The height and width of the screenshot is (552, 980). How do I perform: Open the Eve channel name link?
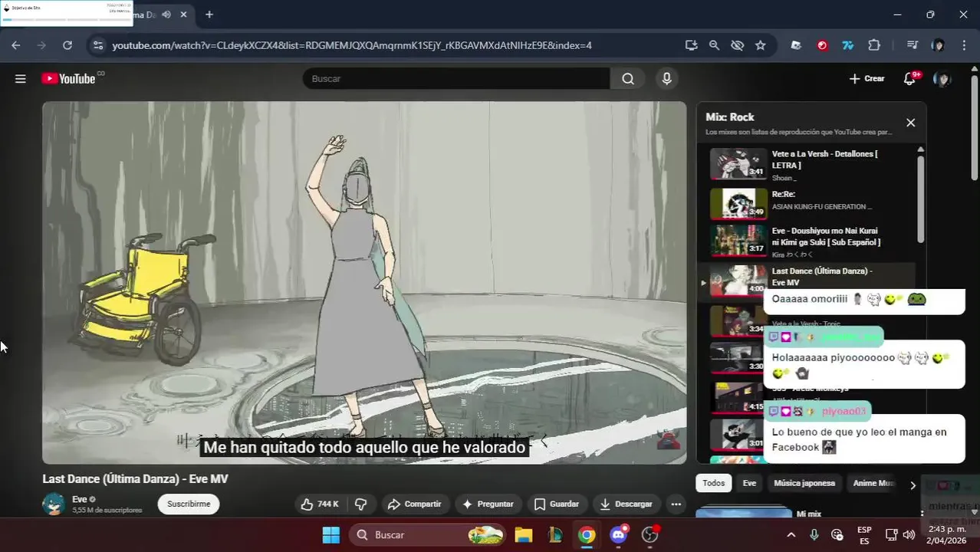point(79,499)
